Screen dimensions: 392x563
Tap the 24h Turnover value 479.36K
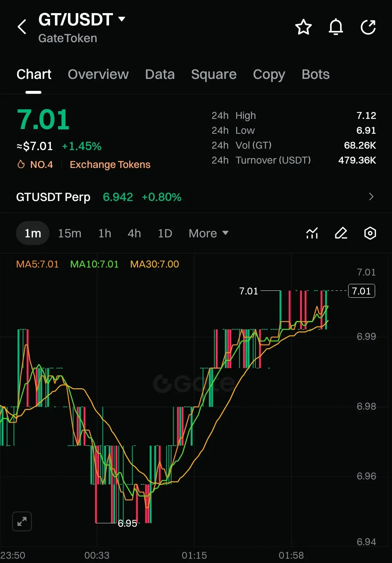point(357,160)
